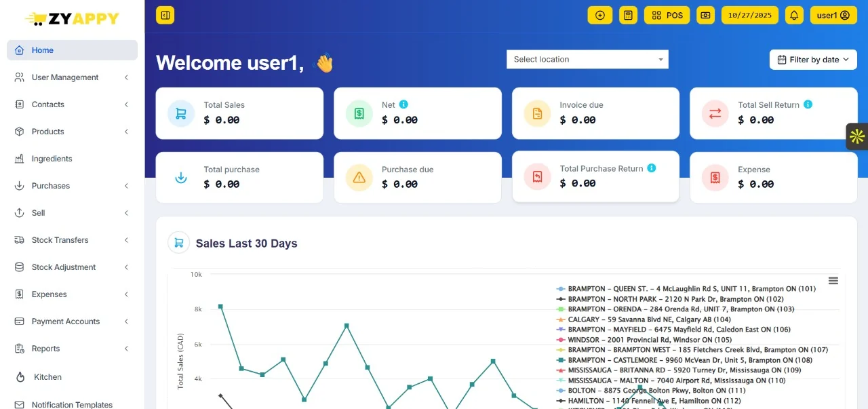
Task: Open the chart menu icon on Sales chart
Action: pyautogui.click(x=833, y=279)
